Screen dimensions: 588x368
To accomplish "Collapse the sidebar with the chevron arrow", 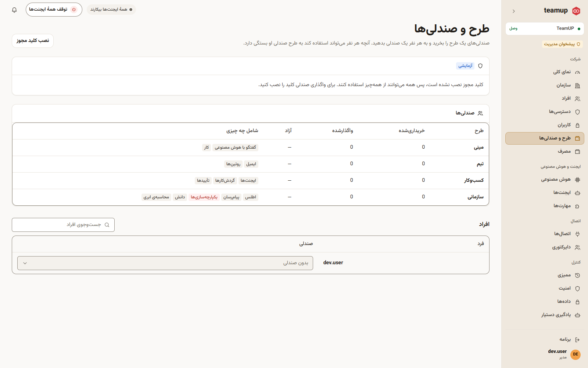I will point(513,11).
